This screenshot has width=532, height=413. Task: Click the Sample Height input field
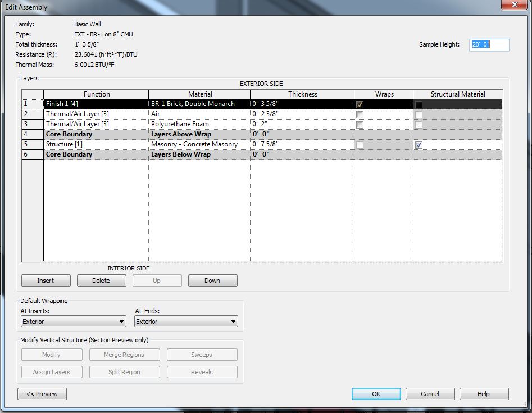[489, 45]
